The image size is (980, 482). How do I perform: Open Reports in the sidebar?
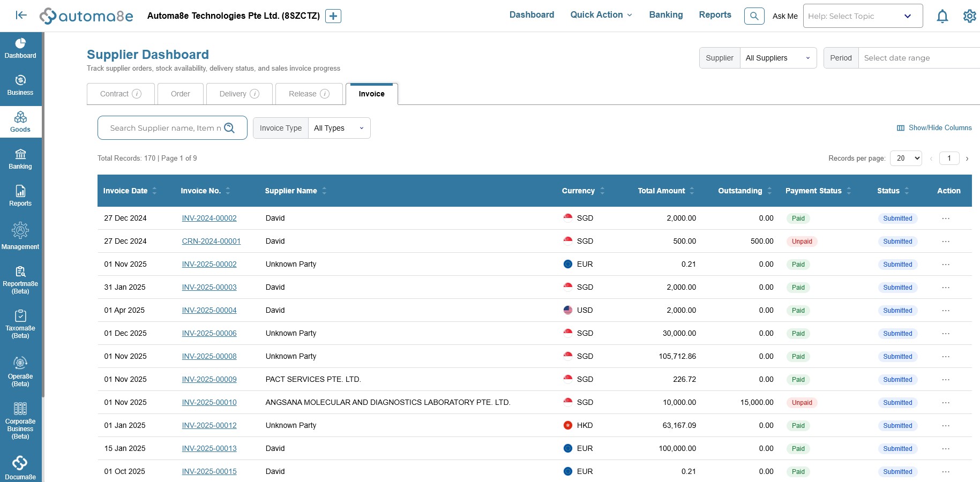[20, 196]
